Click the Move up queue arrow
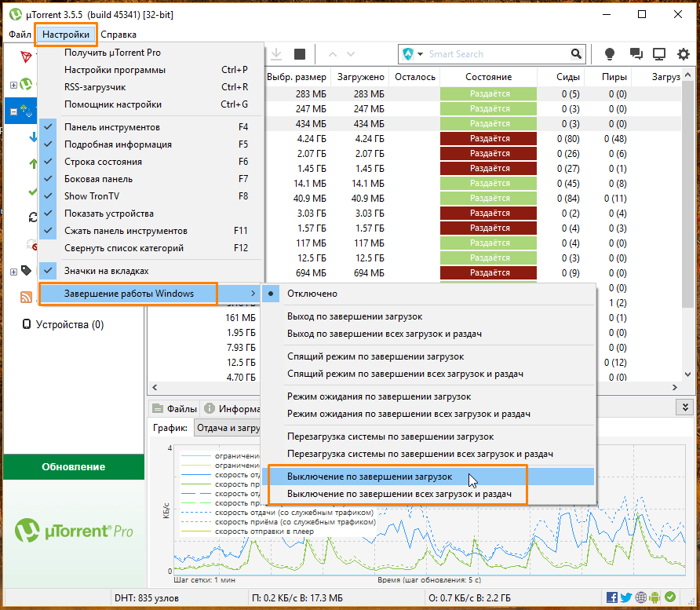 click(332, 54)
